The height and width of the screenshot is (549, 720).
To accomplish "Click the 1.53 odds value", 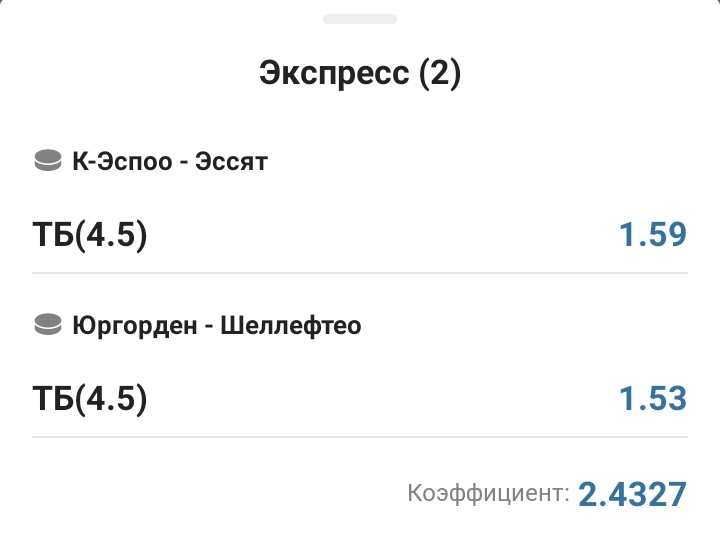I will coord(653,399).
